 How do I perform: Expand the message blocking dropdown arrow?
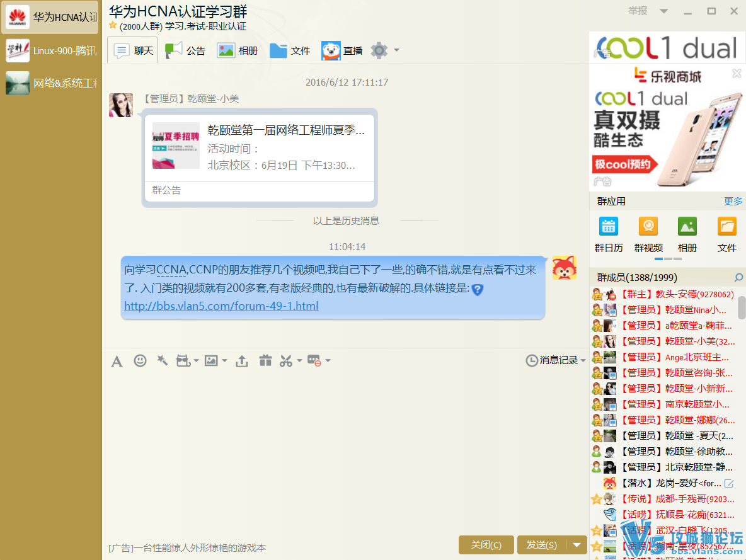(328, 361)
